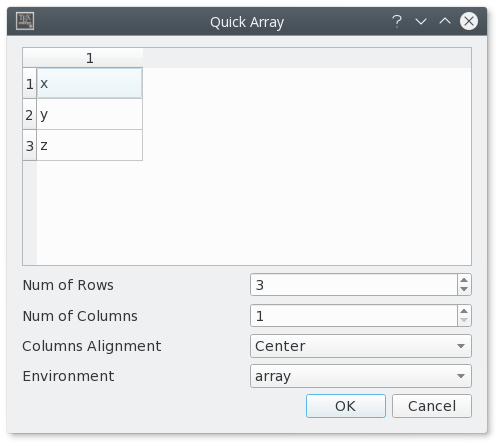Select the cell containing z
The width and height of the screenshot is (500, 446).
[x=89, y=145]
